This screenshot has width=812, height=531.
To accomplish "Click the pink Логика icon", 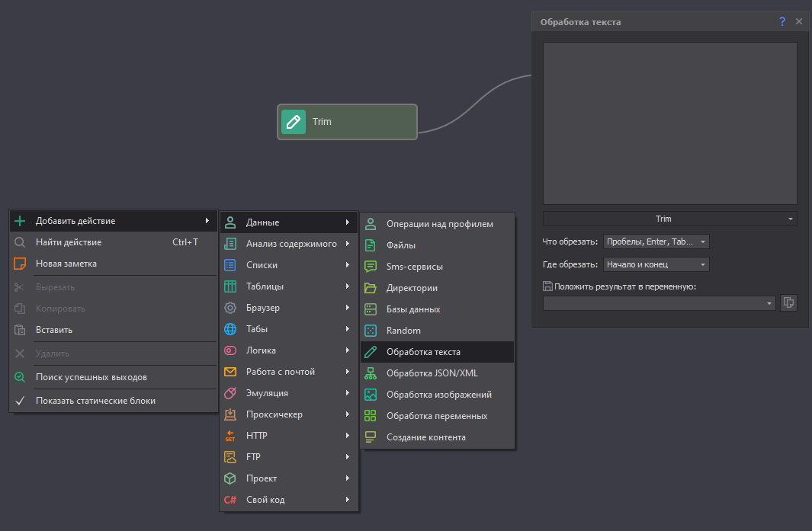I will 230,350.
